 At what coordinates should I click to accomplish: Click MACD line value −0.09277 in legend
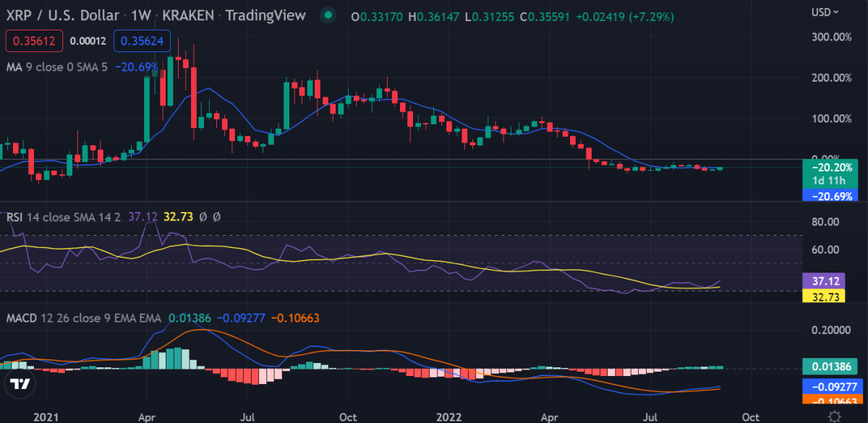coord(241,317)
